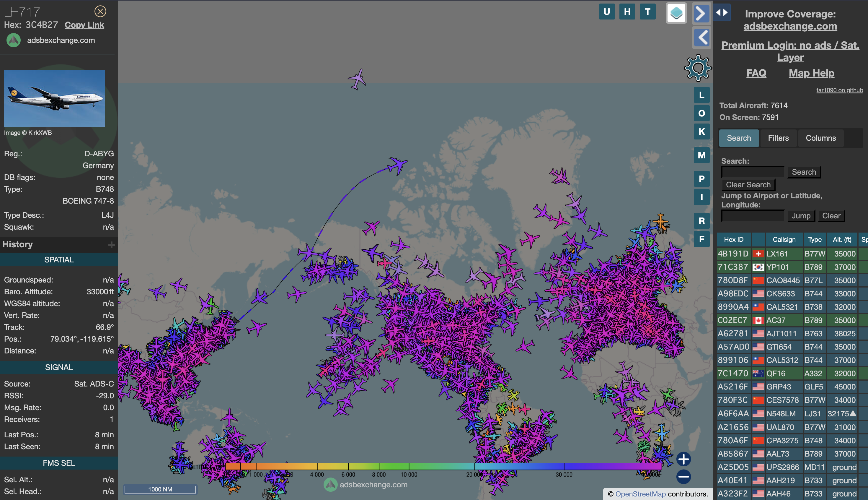Viewport: 868px width, 500px height.
Task: Sort table by Hex ID column
Action: click(x=733, y=240)
